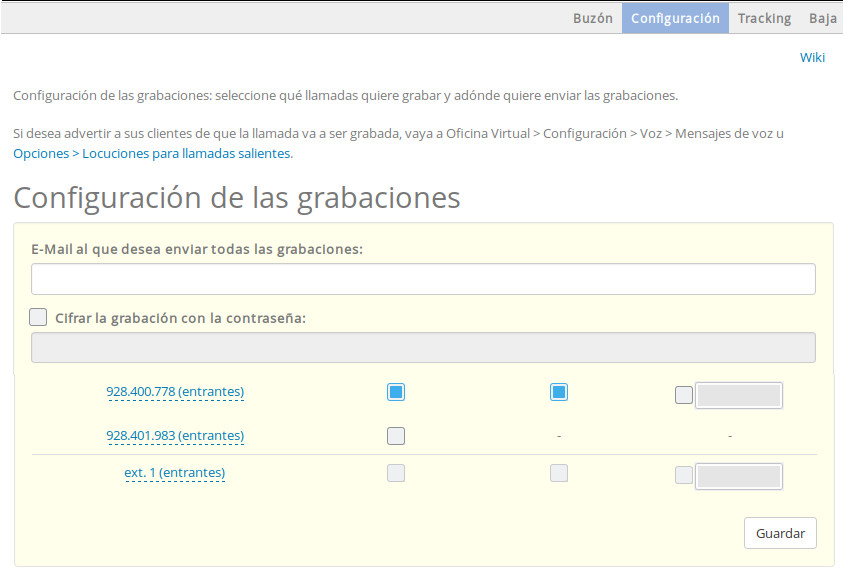843x579 pixels.
Task: Open the Wiki link
Action: tap(812, 57)
